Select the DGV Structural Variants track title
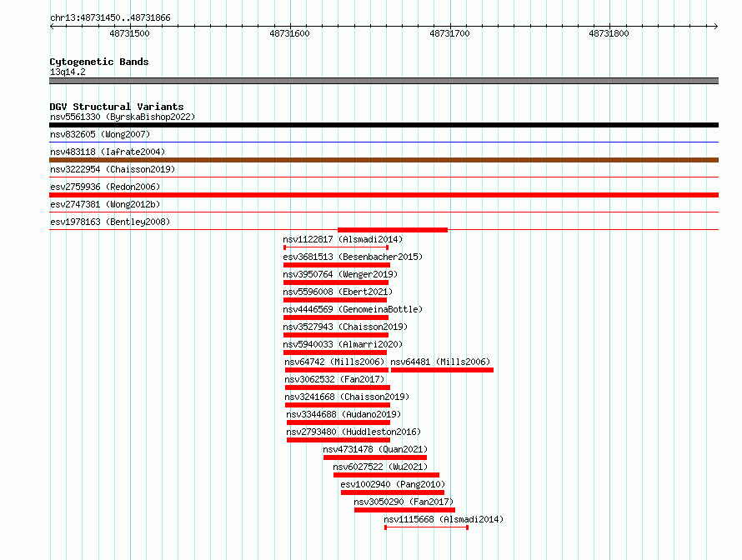742x560 pixels. [117, 107]
